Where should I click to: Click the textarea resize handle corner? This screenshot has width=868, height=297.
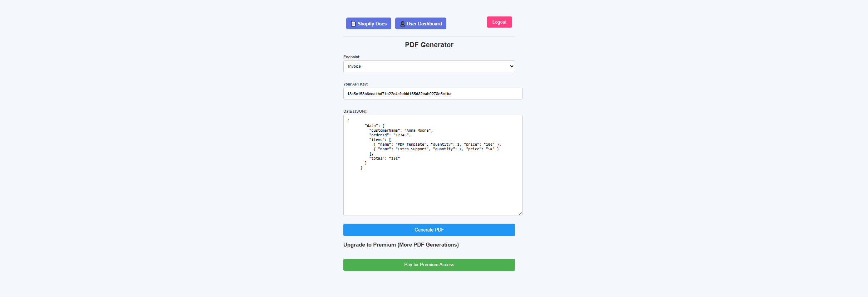coord(520,213)
